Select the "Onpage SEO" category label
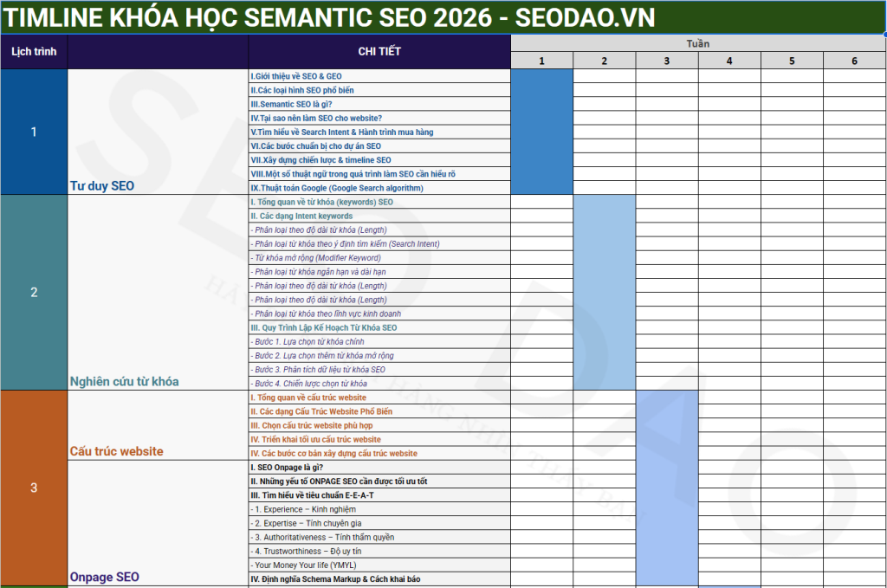This screenshot has height=588, width=887. click(x=104, y=577)
